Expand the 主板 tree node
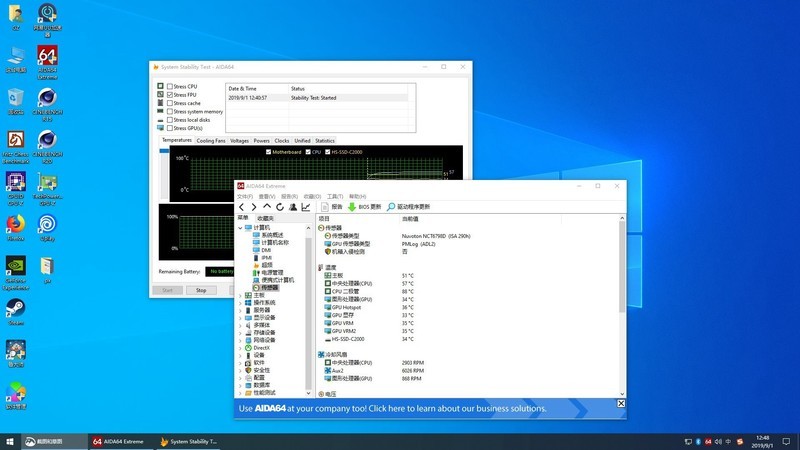Viewport: 800px width, 450px height. (240, 295)
